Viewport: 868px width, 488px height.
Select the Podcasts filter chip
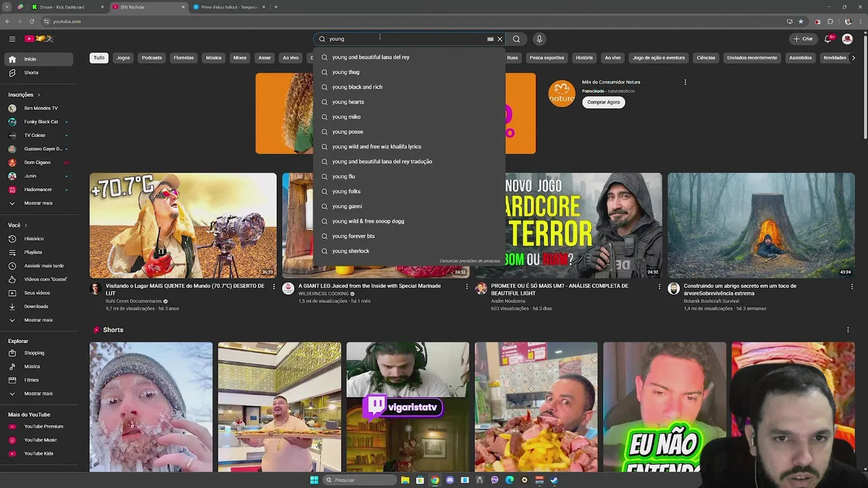[152, 58]
